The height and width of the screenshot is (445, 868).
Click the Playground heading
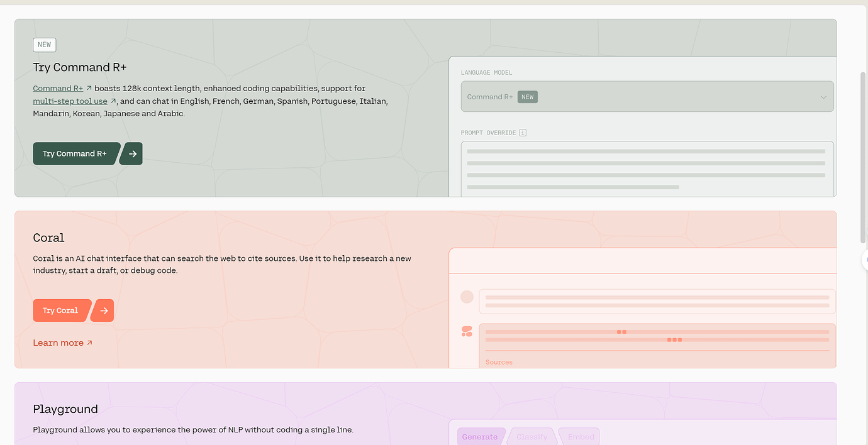pos(65,409)
